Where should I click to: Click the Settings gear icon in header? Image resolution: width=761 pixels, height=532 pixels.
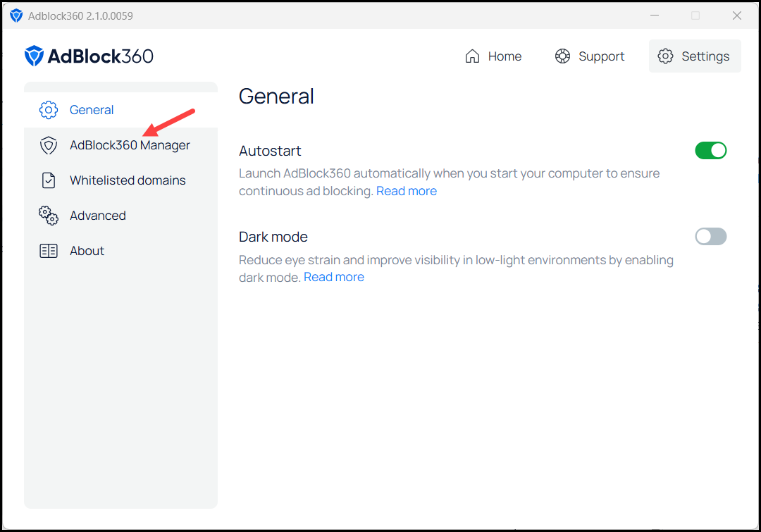(665, 56)
